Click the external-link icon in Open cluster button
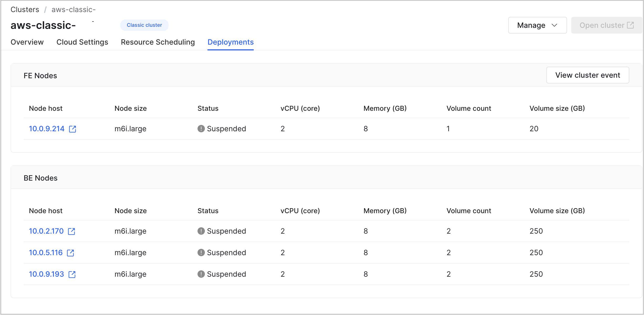Image resolution: width=644 pixels, height=315 pixels. click(x=631, y=25)
